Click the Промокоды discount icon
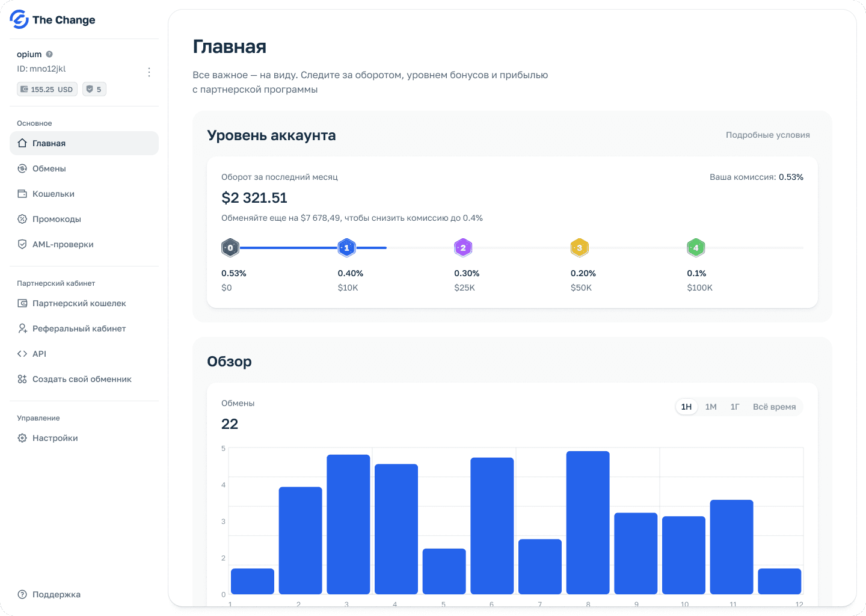Viewport: 866px width, 616px height. coord(22,219)
